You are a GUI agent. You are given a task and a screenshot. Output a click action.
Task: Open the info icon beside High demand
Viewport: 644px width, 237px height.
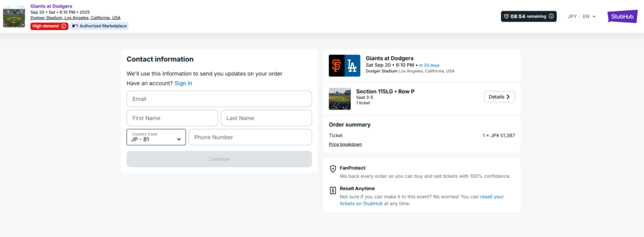(x=64, y=26)
